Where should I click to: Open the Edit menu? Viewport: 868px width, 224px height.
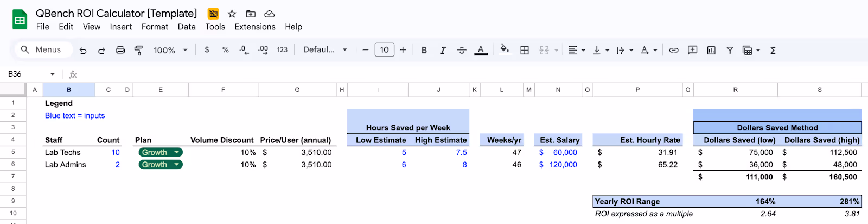(66, 27)
